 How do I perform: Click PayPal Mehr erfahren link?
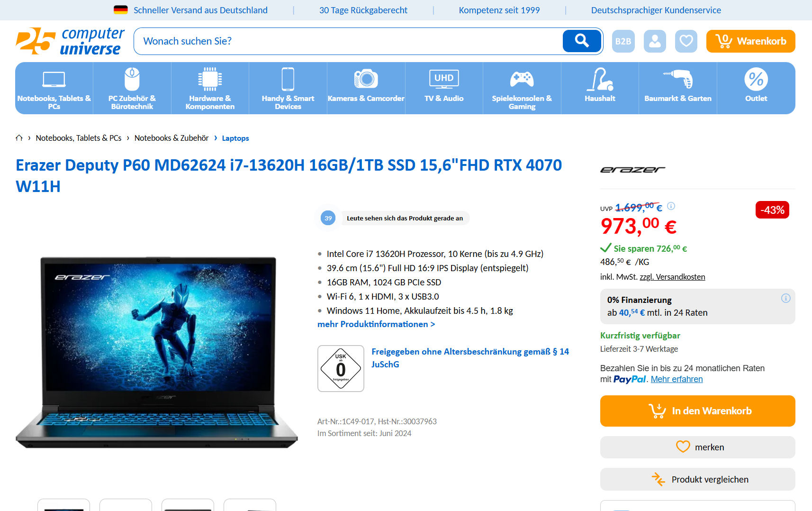point(677,379)
